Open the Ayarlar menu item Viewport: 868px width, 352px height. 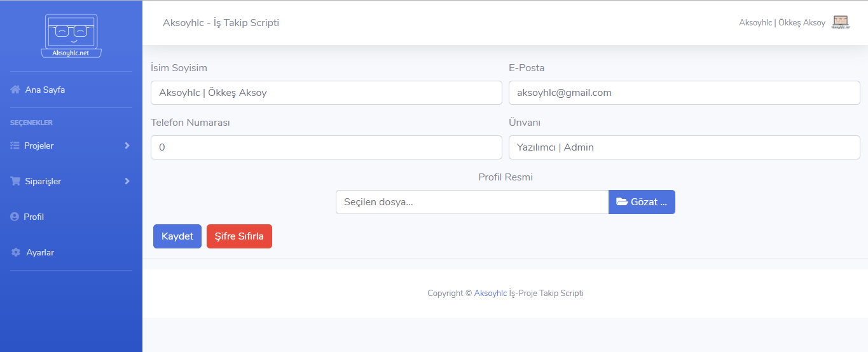click(40, 252)
